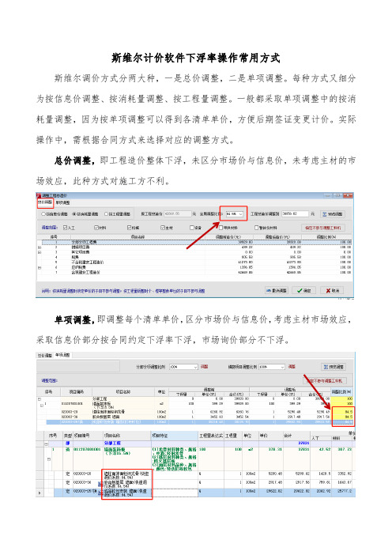Select 总价调整 tab in 调整工程总造价 dialog

(45, 203)
